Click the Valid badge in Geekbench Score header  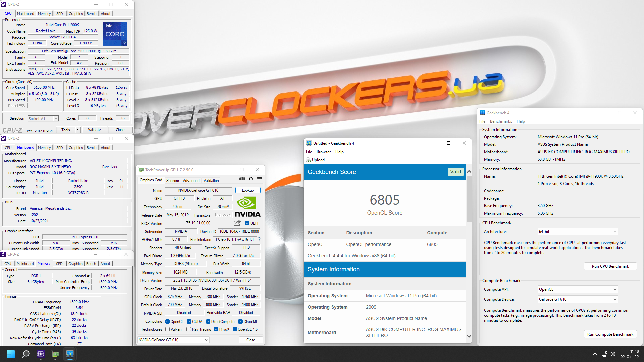(x=455, y=172)
